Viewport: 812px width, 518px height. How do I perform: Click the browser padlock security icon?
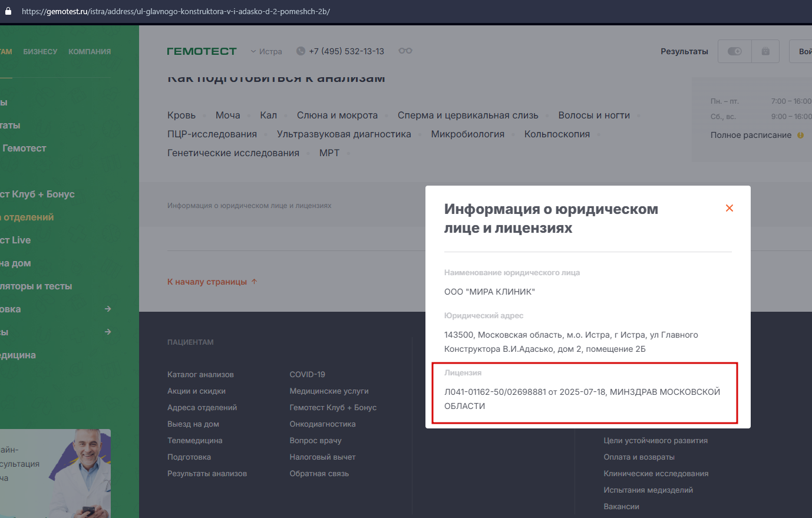coord(8,11)
